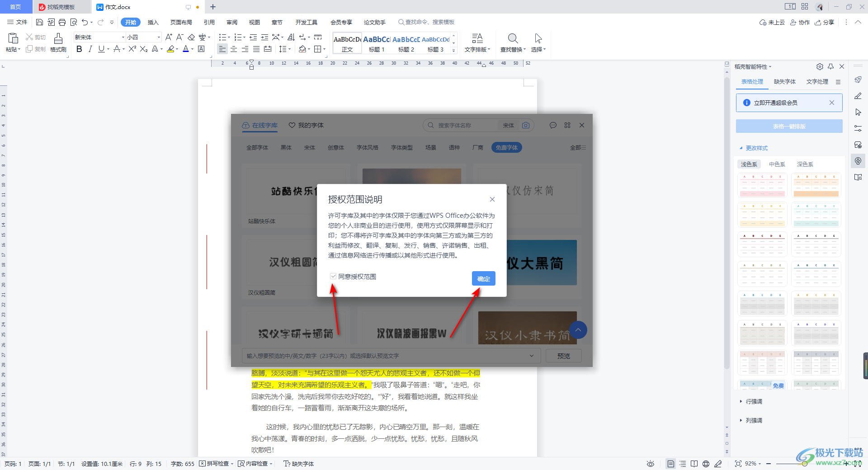Viewport: 868px width, 470px height.
Task: Center-align the paragraph
Action: click(x=234, y=49)
